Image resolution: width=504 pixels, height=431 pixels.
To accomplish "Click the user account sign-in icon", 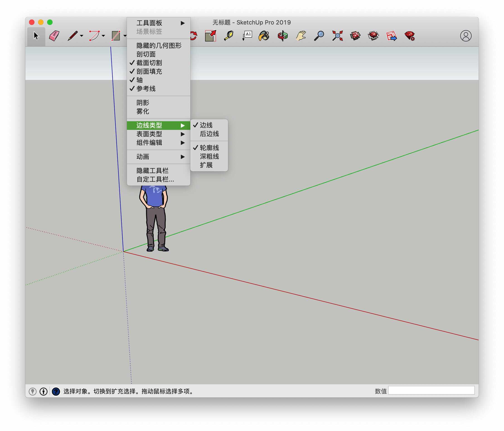I will pyautogui.click(x=465, y=36).
